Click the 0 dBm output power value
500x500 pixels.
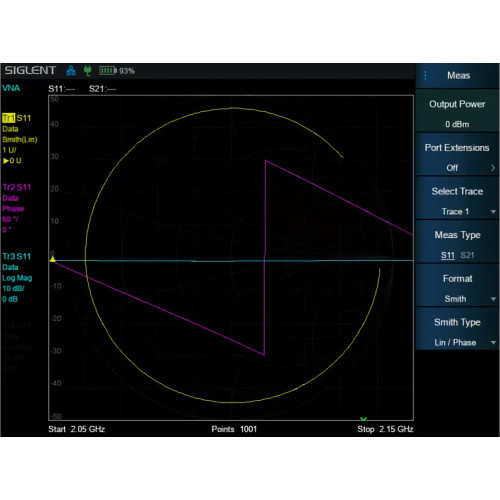point(457,124)
